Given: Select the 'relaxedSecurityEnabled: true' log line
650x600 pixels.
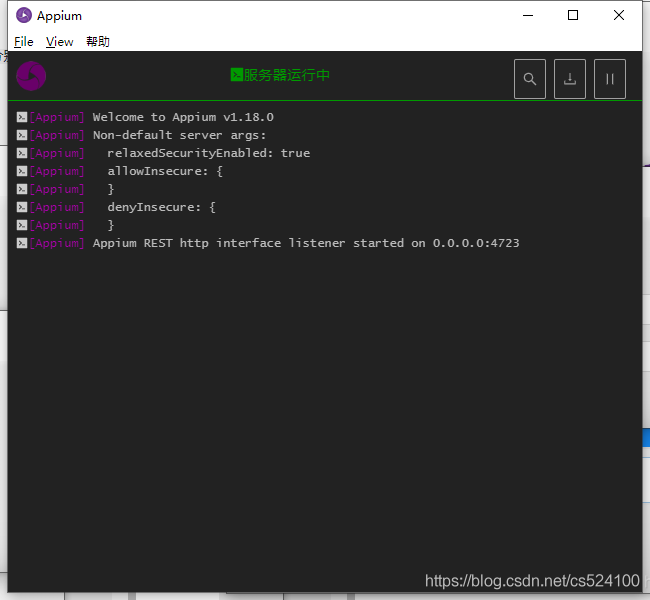Looking at the screenshot, I should coord(163,153).
